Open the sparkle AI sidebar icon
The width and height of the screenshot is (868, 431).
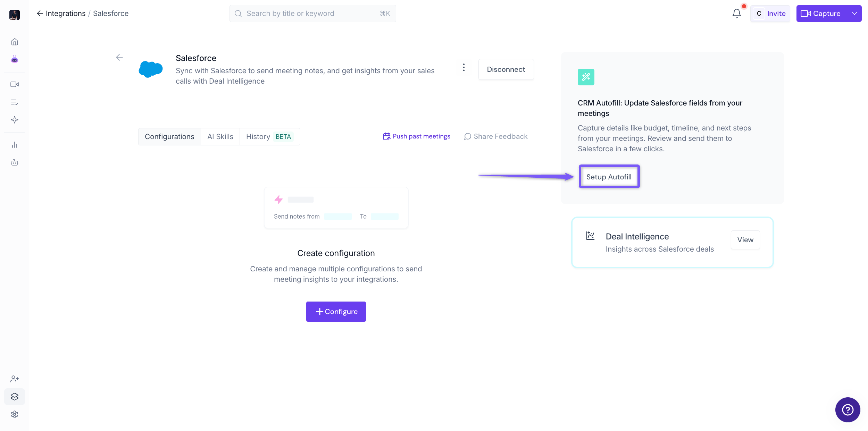15,120
